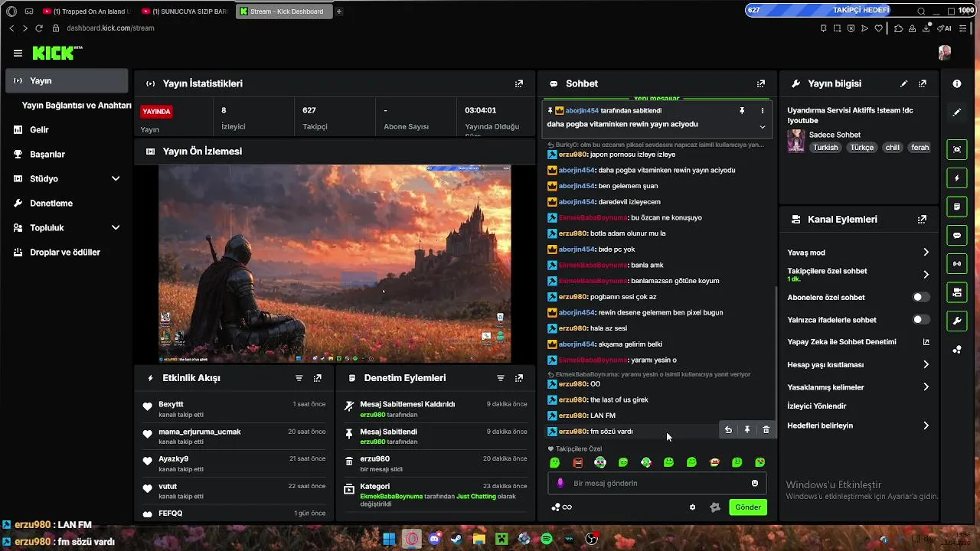Screen dimensions: 980x551
Task: Click the Windows Start button
Action: [390, 539]
